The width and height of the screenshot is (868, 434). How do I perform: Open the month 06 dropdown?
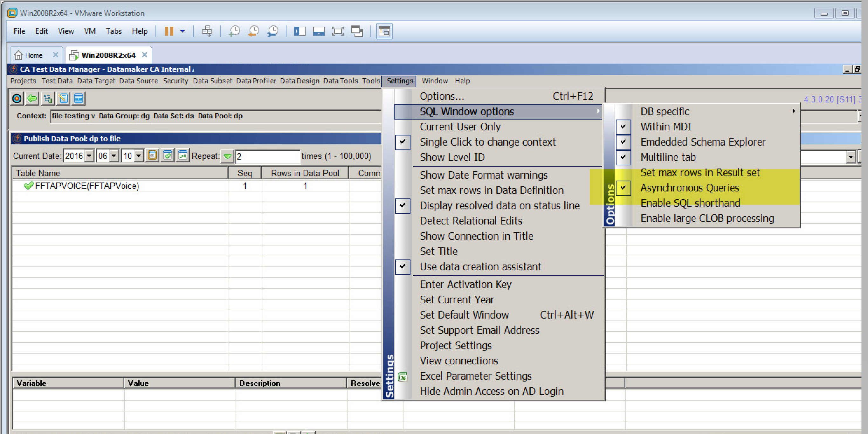pos(114,156)
